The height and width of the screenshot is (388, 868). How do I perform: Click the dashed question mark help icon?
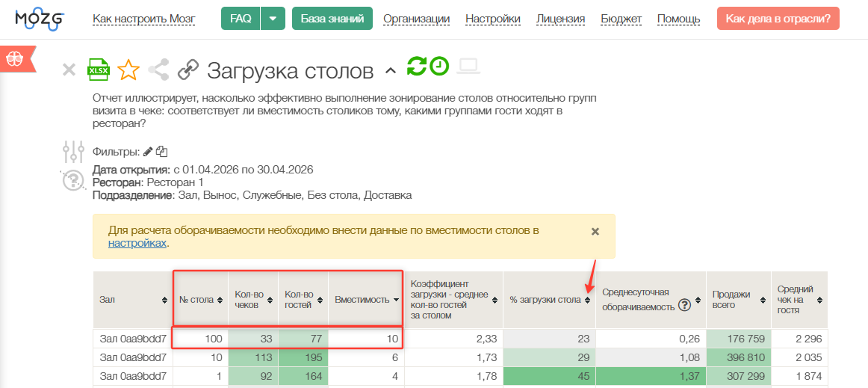pyautogui.click(x=72, y=180)
